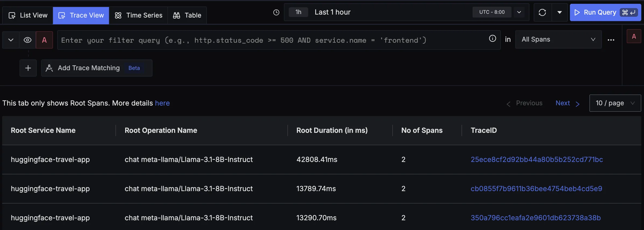Image resolution: width=644 pixels, height=230 pixels.
Task: Go to Next page of results
Action: (x=567, y=103)
